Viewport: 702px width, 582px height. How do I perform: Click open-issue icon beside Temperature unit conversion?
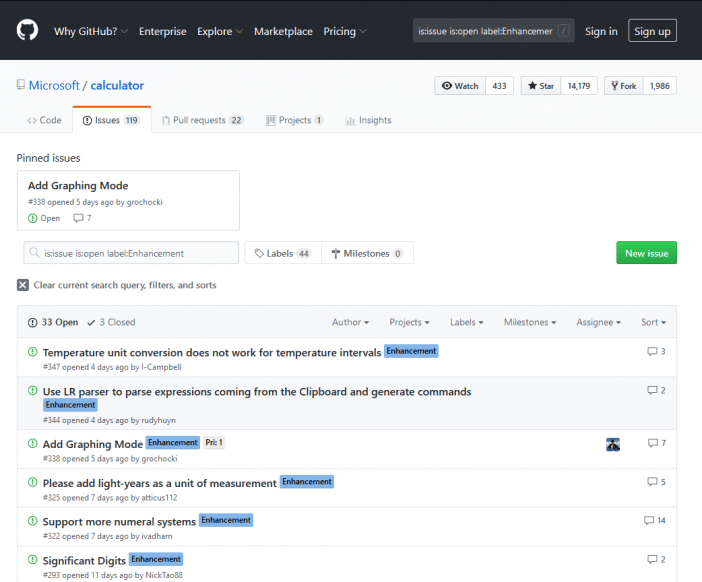coord(33,352)
